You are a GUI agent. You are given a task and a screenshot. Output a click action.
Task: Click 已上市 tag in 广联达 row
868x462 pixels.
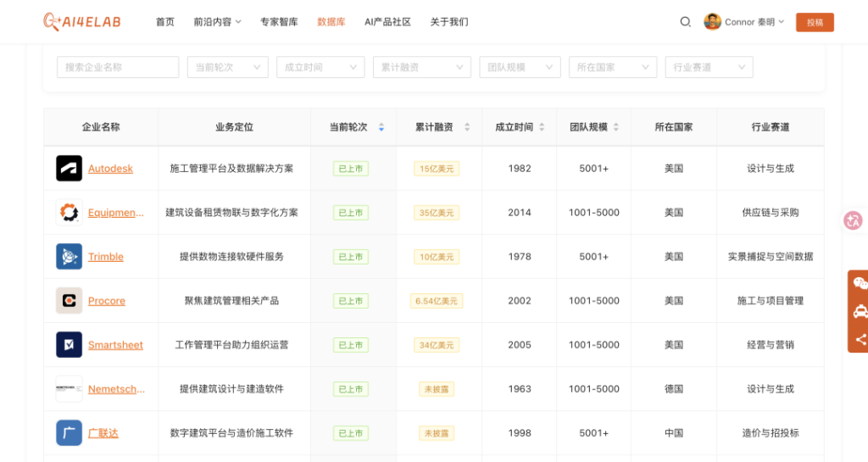(x=350, y=433)
